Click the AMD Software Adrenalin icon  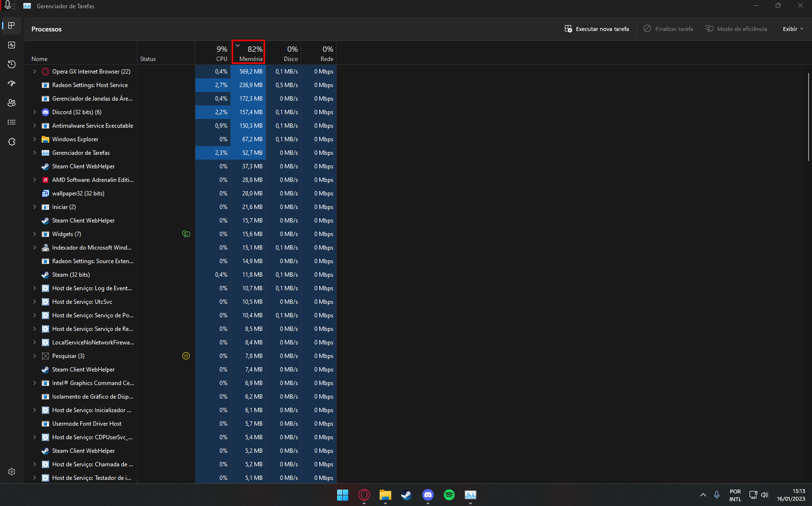tap(45, 180)
